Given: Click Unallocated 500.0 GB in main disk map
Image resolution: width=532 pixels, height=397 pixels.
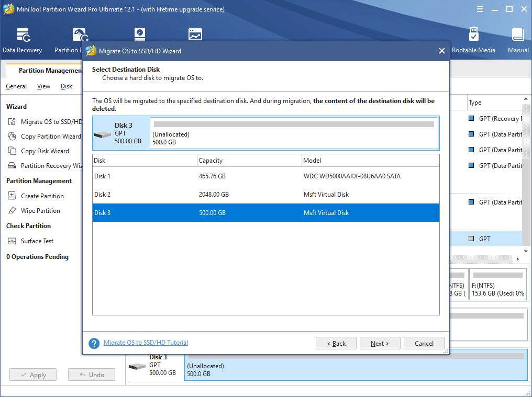Looking at the screenshot, I should pyautogui.click(x=356, y=365).
